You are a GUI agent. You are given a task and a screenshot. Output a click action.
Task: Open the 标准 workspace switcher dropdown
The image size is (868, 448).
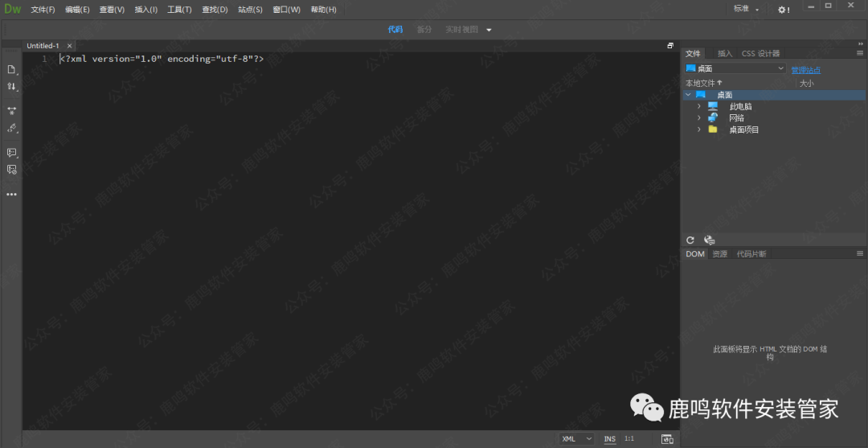(746, 9)
